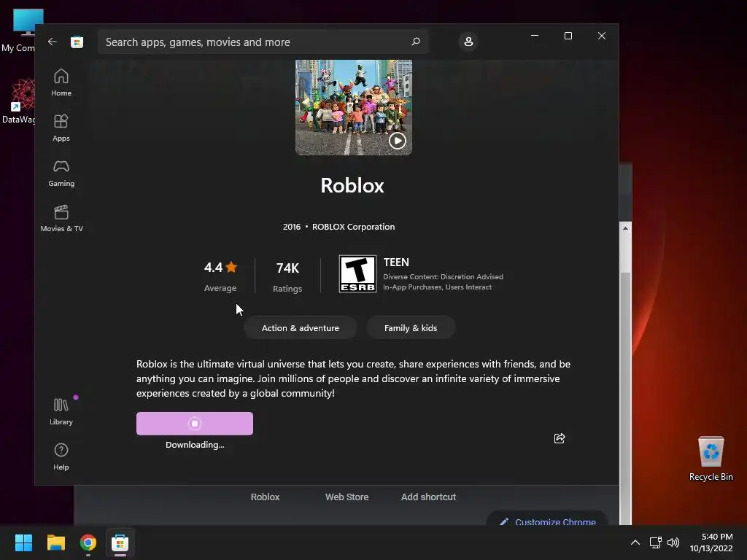Select the Recycle Bin desktop icon

pyautogui.click(x=711, y=459)
